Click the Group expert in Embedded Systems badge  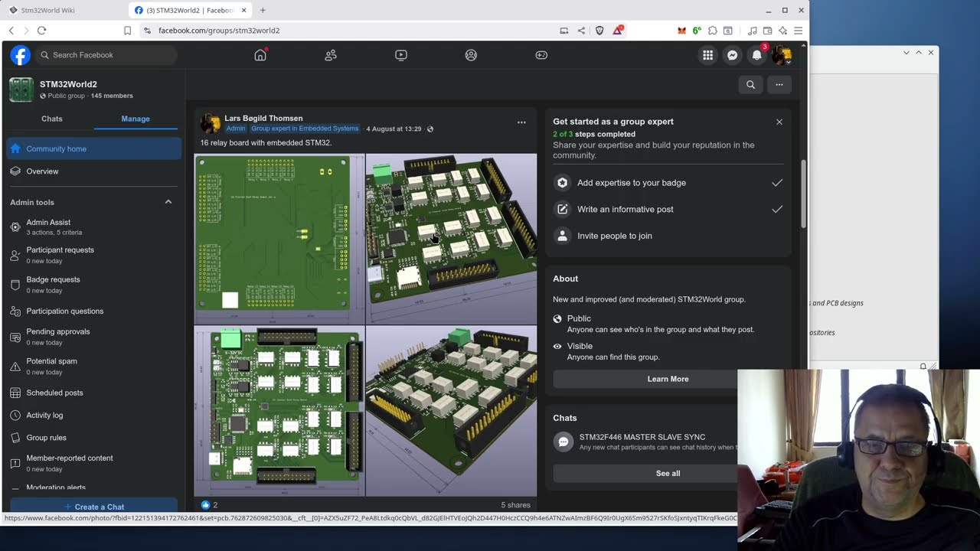click(x=305, y=129)
